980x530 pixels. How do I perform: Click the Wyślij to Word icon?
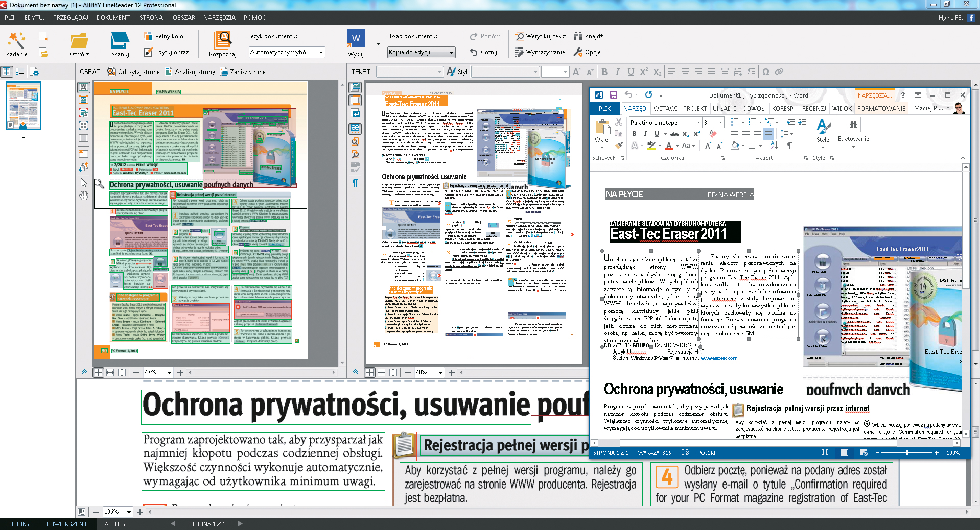coord(356,40)
